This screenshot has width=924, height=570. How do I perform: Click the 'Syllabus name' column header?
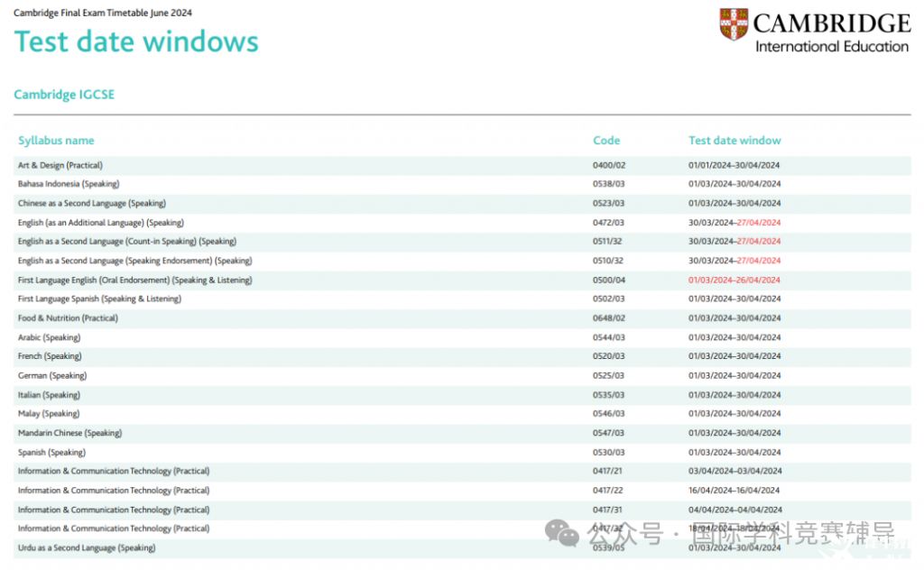[56, 141]
